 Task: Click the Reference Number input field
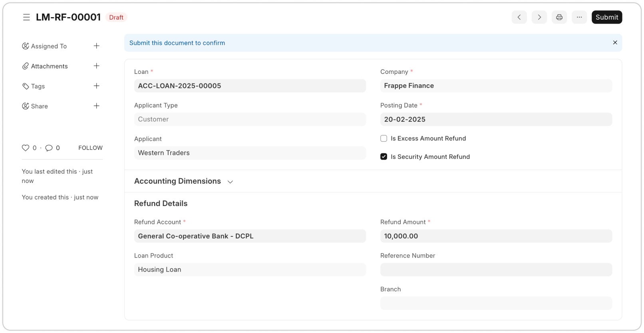coord(496,270)
